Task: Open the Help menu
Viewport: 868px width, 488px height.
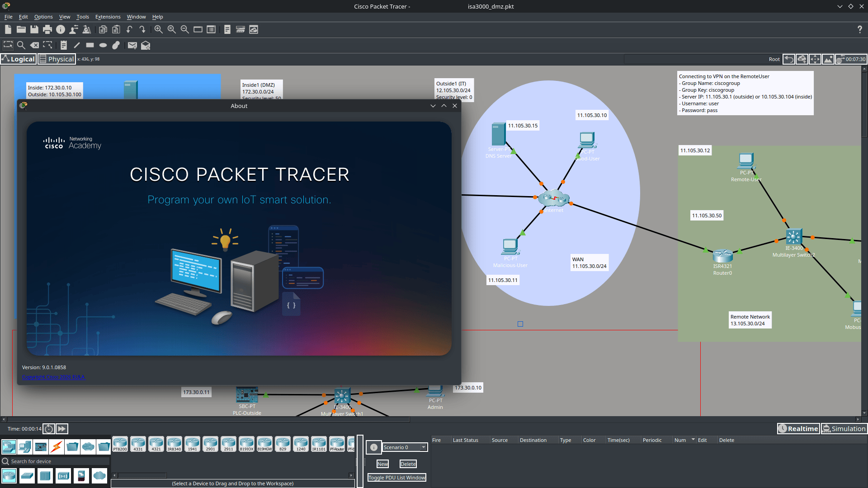Action: (x=157, y=17)
